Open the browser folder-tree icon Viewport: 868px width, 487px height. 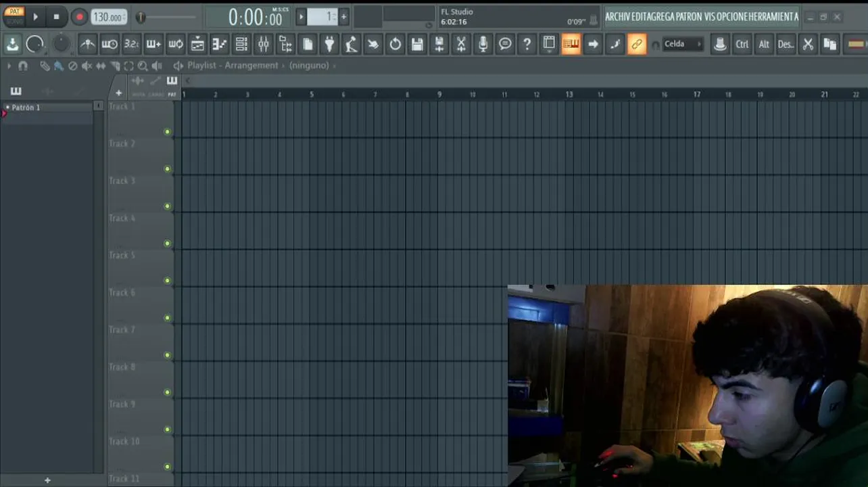coord(285,44)
